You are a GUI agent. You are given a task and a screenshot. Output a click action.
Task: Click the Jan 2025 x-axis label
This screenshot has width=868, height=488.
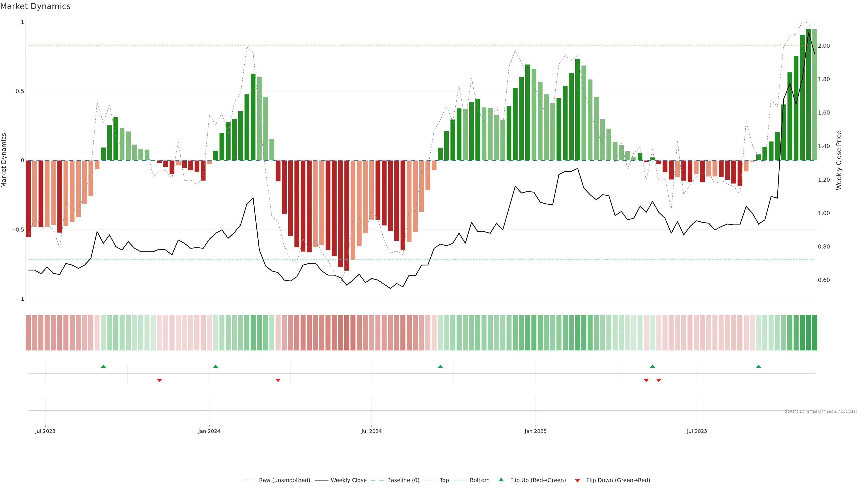(535, 431)
